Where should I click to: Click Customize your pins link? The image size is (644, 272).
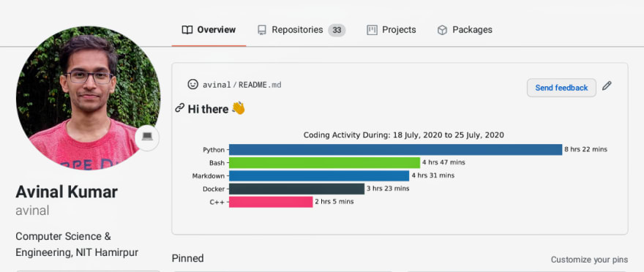click(589, 260)
